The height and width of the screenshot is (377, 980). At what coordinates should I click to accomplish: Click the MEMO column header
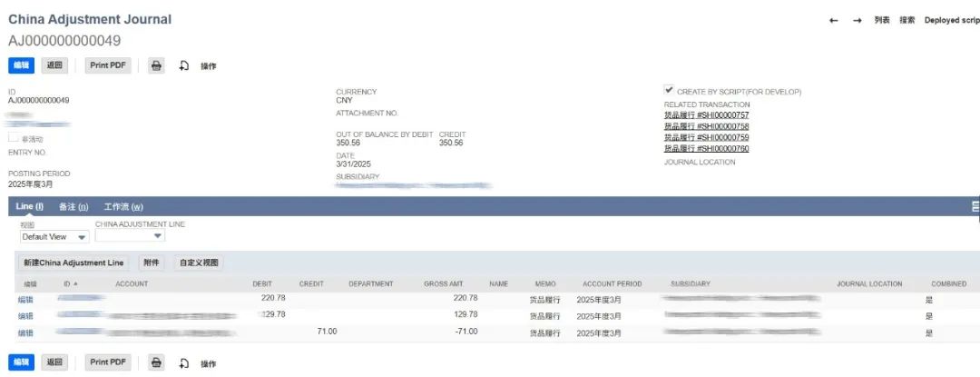pos(545,283)
